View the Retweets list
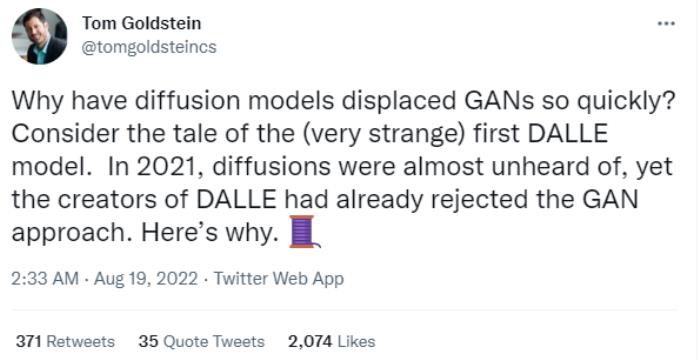The height and width of the screenshot is (360, 700). click(x=65, y=342)
